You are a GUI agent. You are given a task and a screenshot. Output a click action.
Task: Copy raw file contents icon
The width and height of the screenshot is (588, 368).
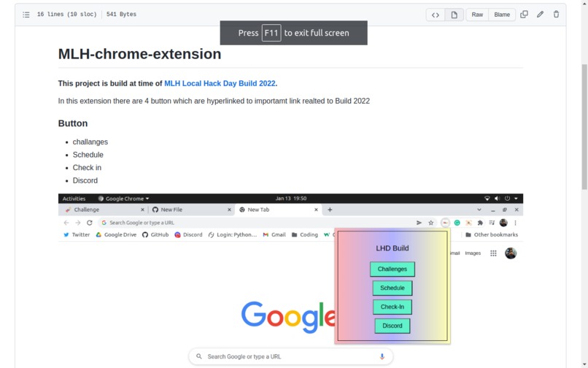(x=524, y=15)
